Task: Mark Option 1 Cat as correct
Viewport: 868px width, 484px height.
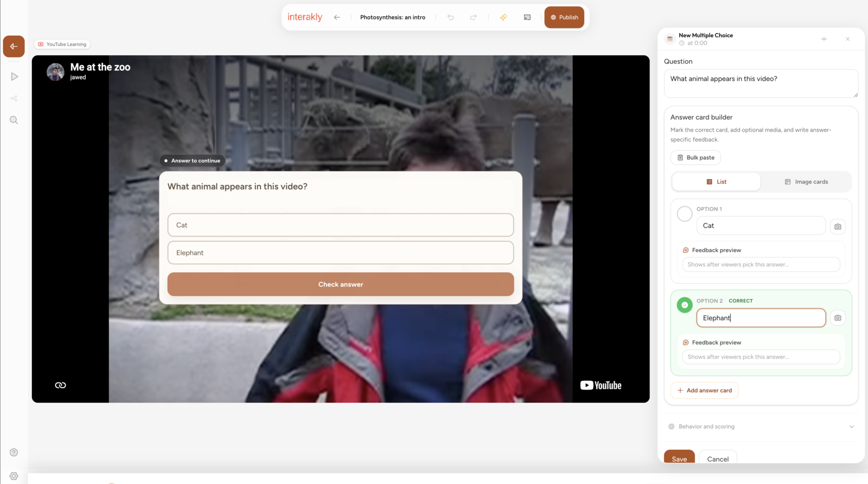Action: click(x=685, y=214)
